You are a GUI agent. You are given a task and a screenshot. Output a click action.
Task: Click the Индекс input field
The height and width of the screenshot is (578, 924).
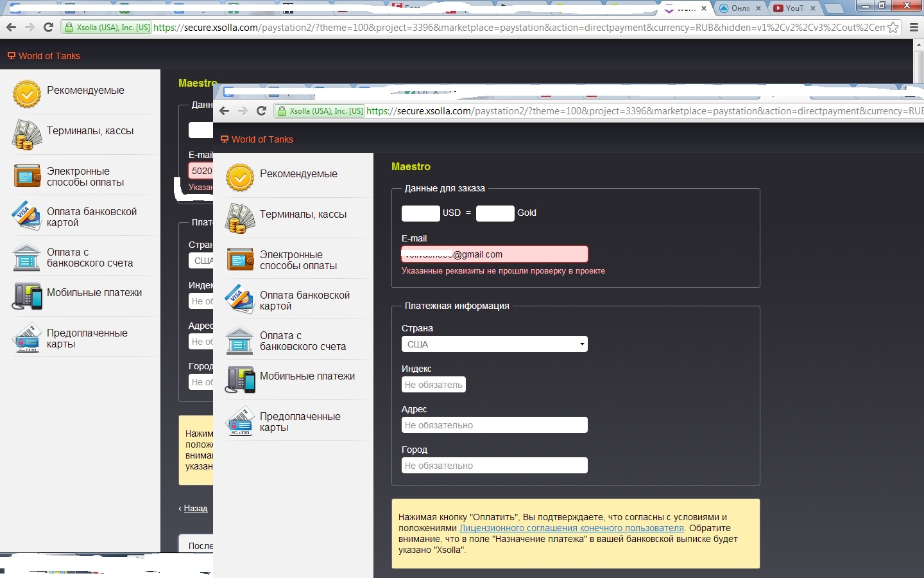coord(434,385)
